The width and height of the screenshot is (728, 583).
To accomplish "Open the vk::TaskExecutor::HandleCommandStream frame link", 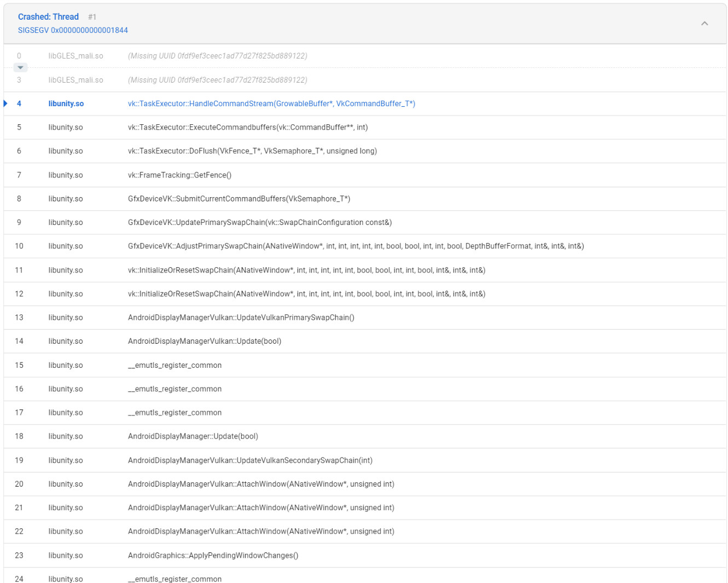I will pos(271,103).
